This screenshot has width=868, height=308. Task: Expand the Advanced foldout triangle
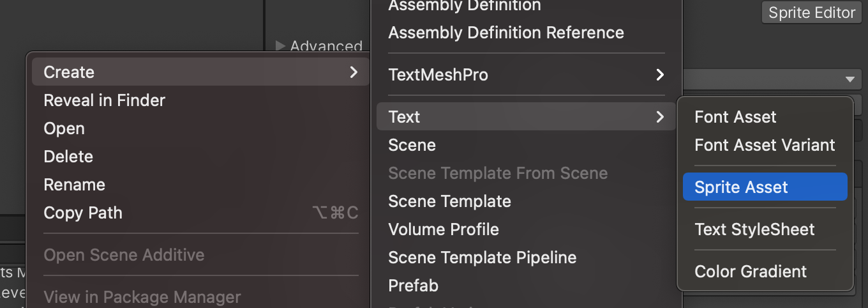[280, 45]
